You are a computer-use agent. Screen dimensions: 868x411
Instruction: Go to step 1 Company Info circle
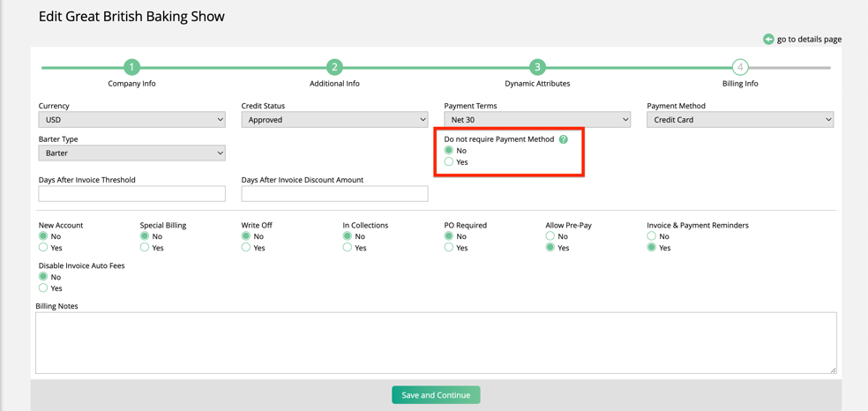131,68
